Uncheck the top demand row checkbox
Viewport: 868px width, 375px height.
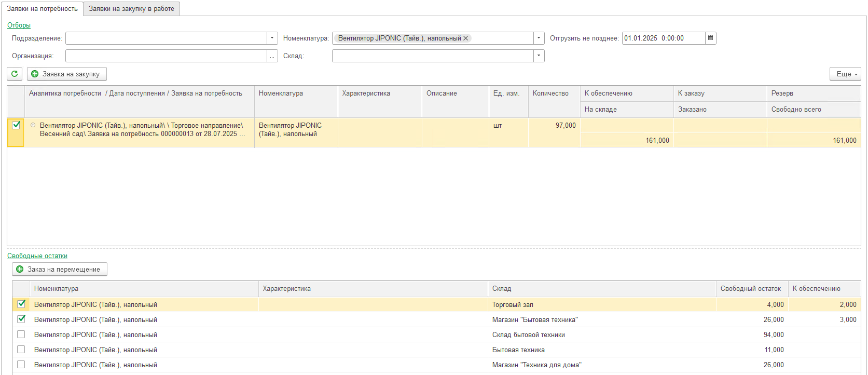point(16,125)
